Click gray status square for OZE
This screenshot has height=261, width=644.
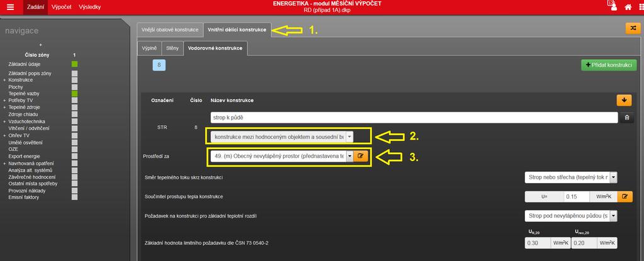coord(74,150)
